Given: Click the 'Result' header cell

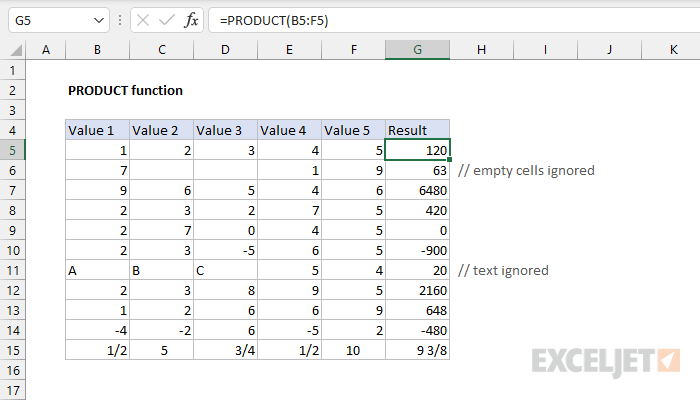Looking at the screenshot, I should coord(417,130).
